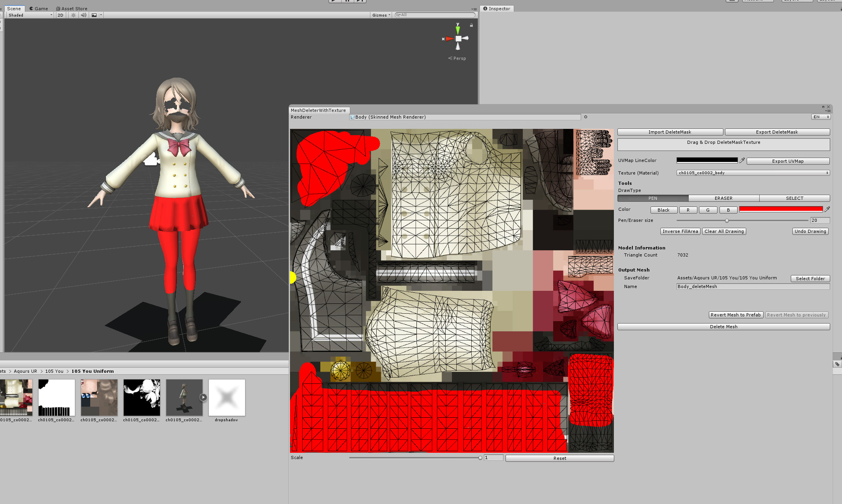Open the Asset Store tab

pyautogui.click(x=71, y=8)
